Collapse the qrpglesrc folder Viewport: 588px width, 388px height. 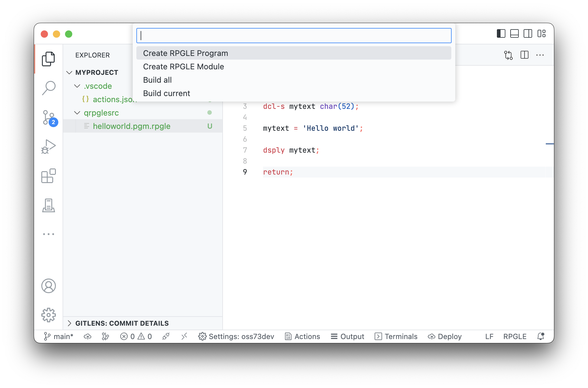pos(77,113)
